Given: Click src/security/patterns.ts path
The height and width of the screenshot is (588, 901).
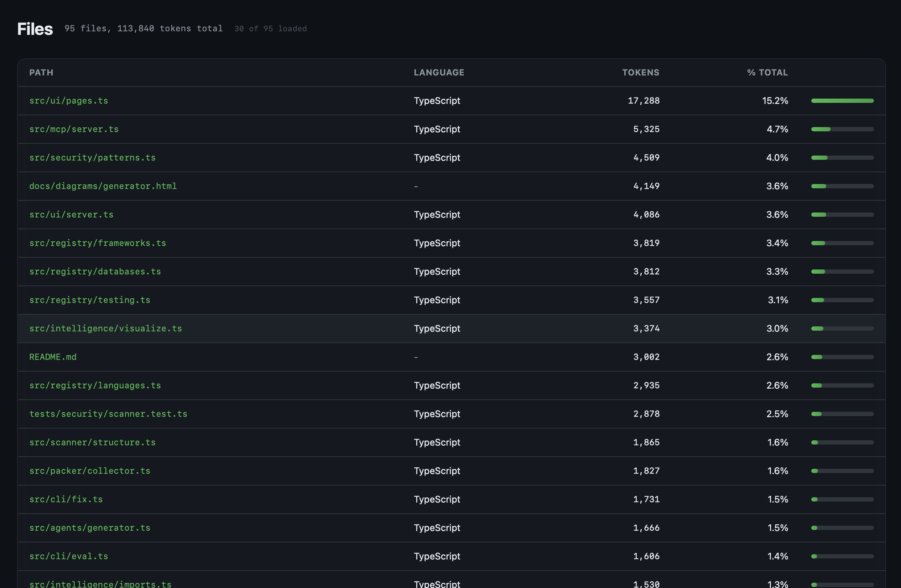Looking at the screenshot, I should click(x=92, y=157).
